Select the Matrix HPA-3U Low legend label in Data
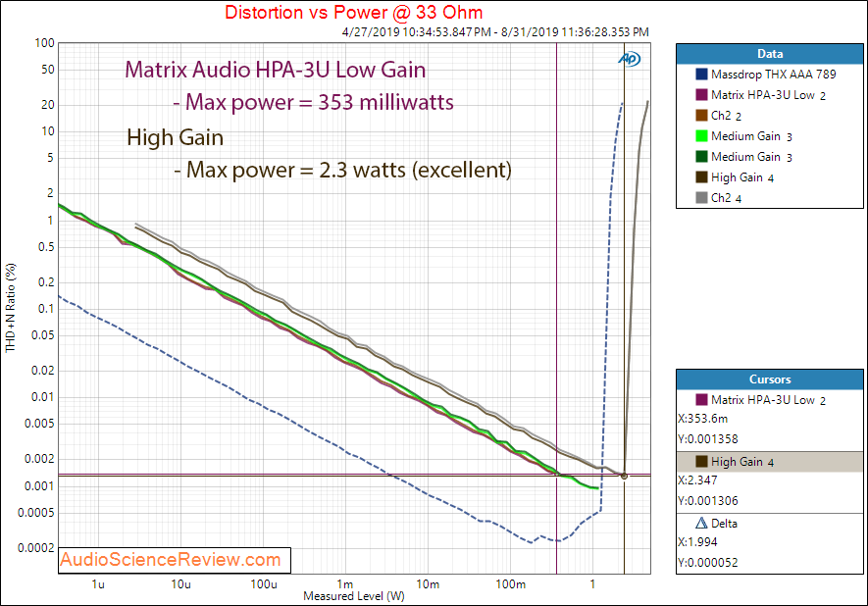Image resolution: width=868 pixels, height=606 pixels. tap(768, 95)
